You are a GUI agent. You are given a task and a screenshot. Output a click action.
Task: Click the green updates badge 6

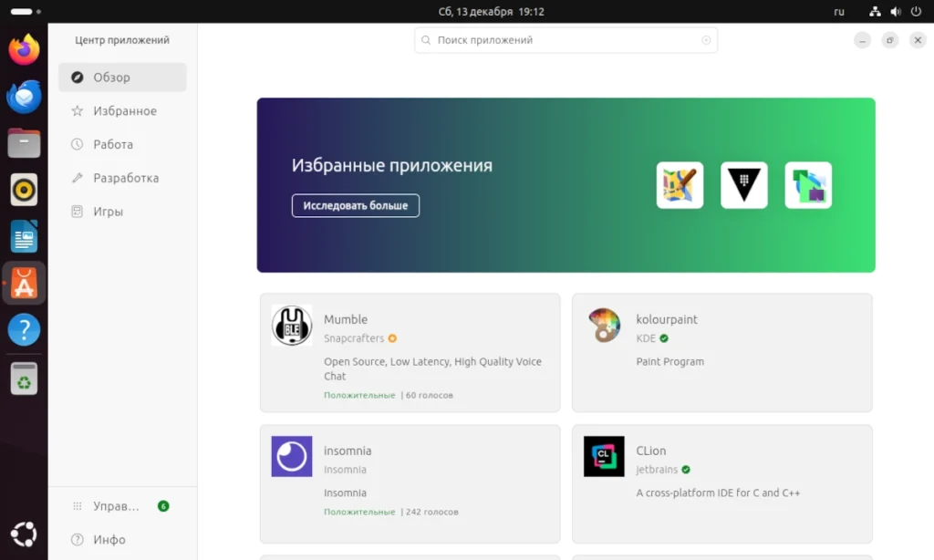pos(163,506)
